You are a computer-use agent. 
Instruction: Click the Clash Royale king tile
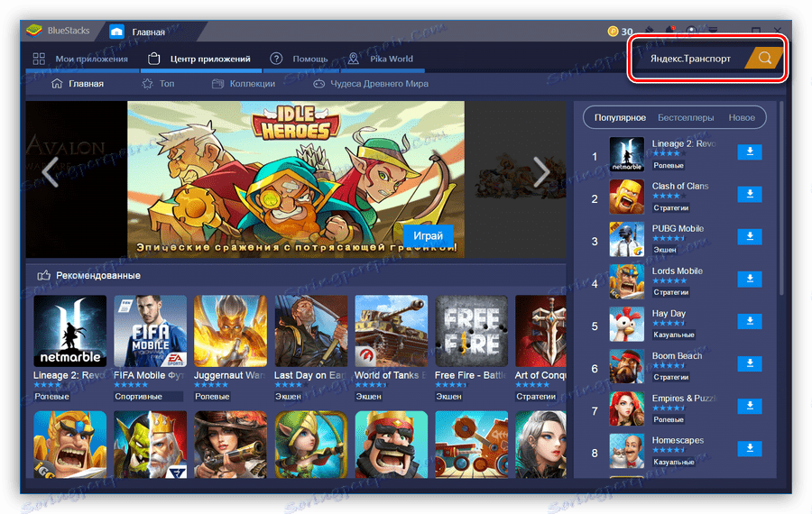point(391,445)
